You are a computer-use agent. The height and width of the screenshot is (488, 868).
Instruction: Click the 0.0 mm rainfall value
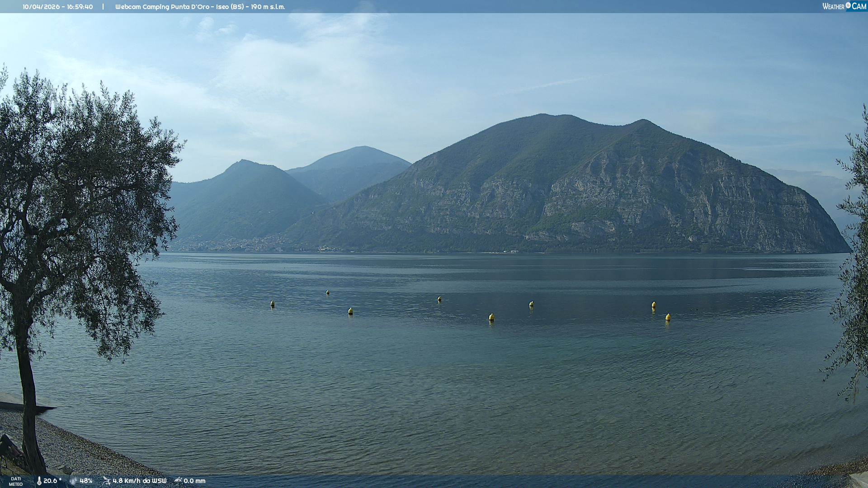coord(194,481)
